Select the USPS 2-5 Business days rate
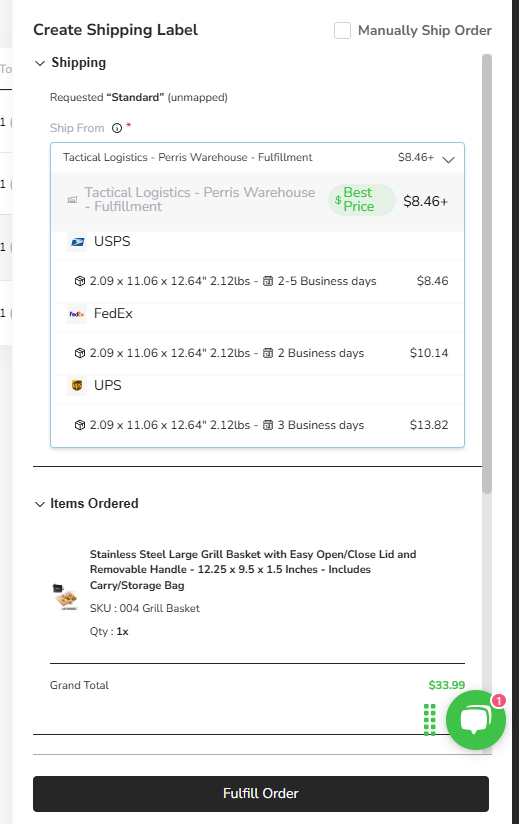The width and height of the screenshot is (519, 824). (257, 281)
